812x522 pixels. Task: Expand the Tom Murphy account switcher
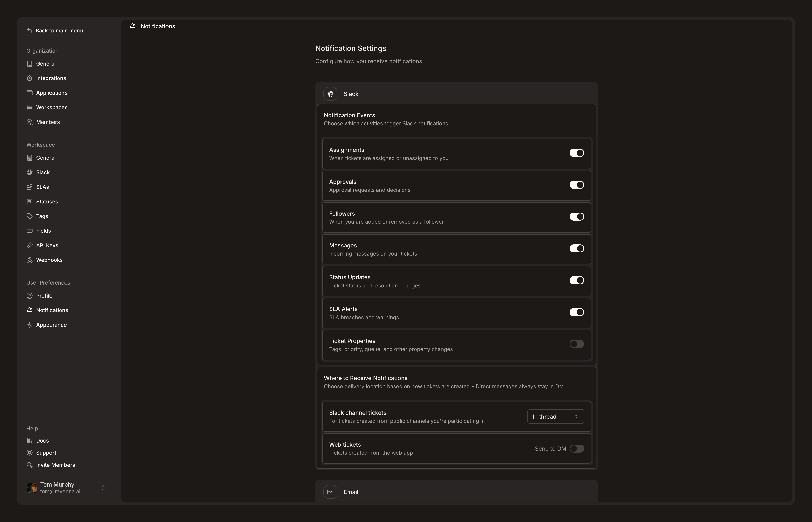tap(103, 488)
